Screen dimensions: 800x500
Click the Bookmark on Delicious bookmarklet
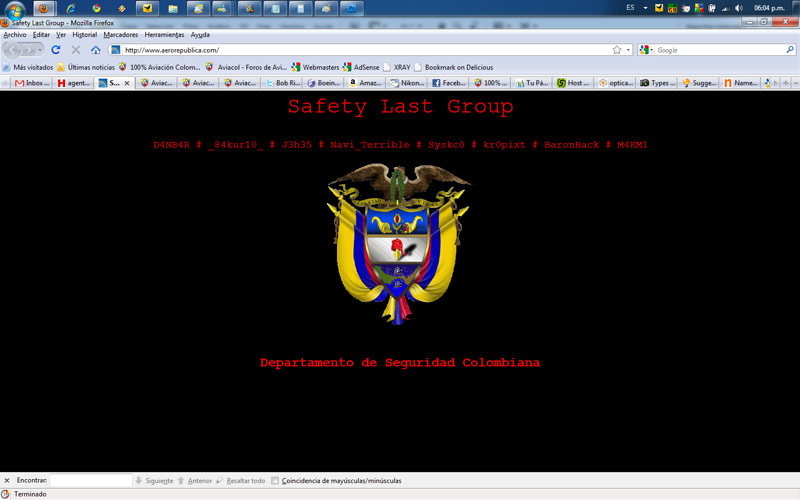(x=454, y=67)
